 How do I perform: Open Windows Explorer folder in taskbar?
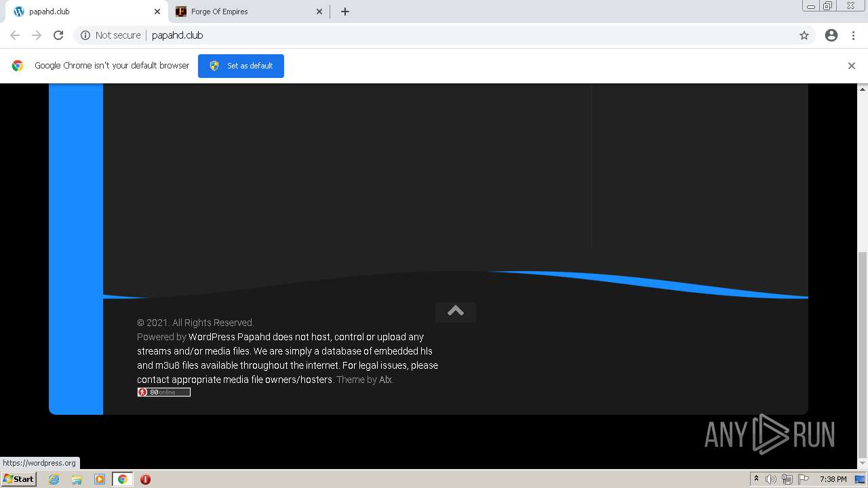pyautogui.click(x=77, y=479)
